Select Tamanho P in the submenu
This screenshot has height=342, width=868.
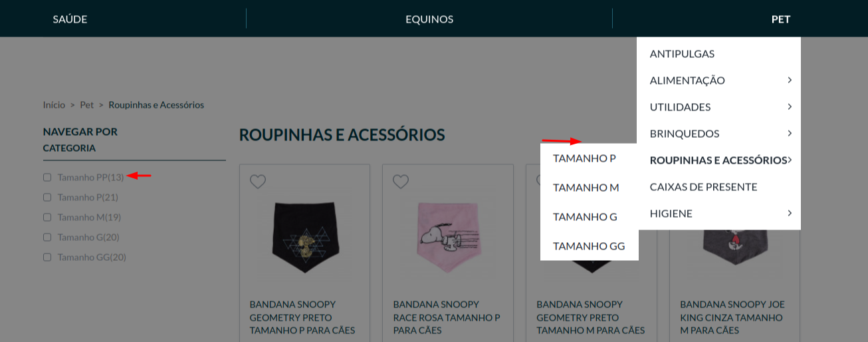click(x=584, y=158)
